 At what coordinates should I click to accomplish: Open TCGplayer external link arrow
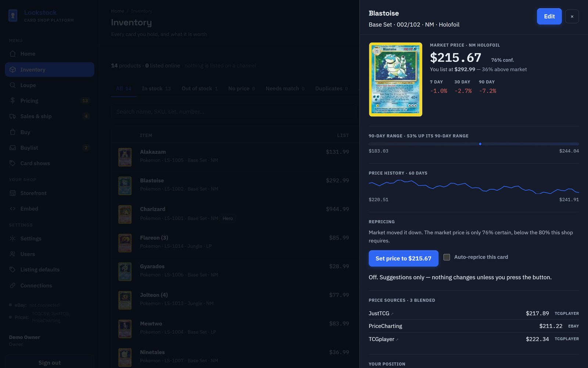[x=397, y=340]
